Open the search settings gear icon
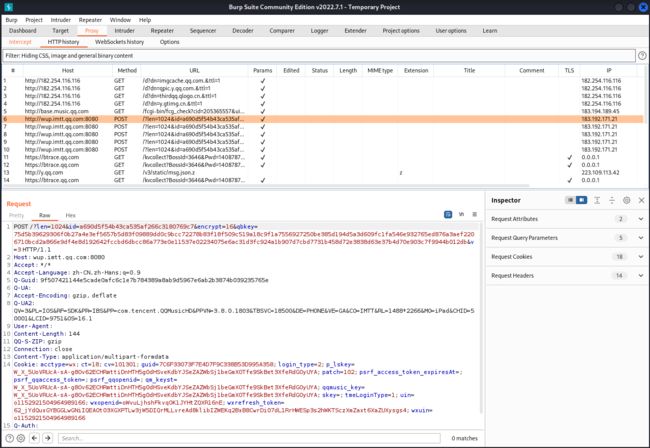 (x=21, y=438)
